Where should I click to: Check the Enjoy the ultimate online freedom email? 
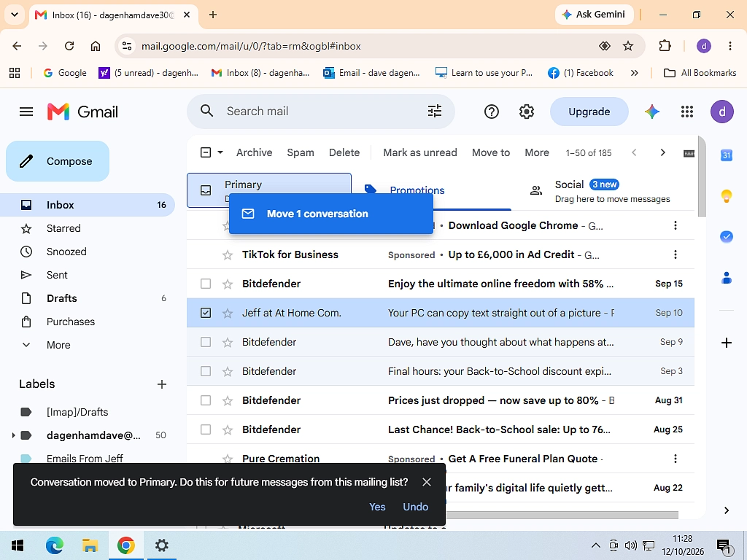(205, 284)
